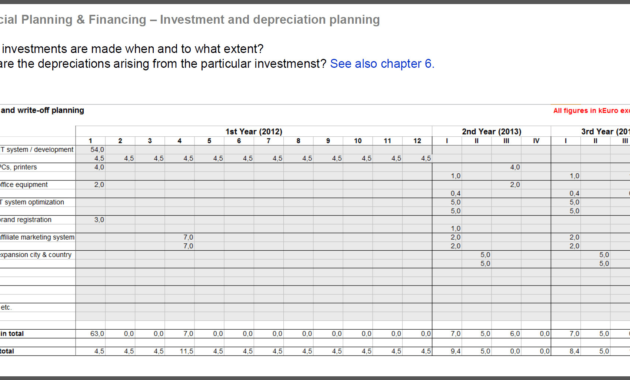Click the red 'All figures in kEuro' note
Screen dimensions: 630x380
tap(591, 111)
